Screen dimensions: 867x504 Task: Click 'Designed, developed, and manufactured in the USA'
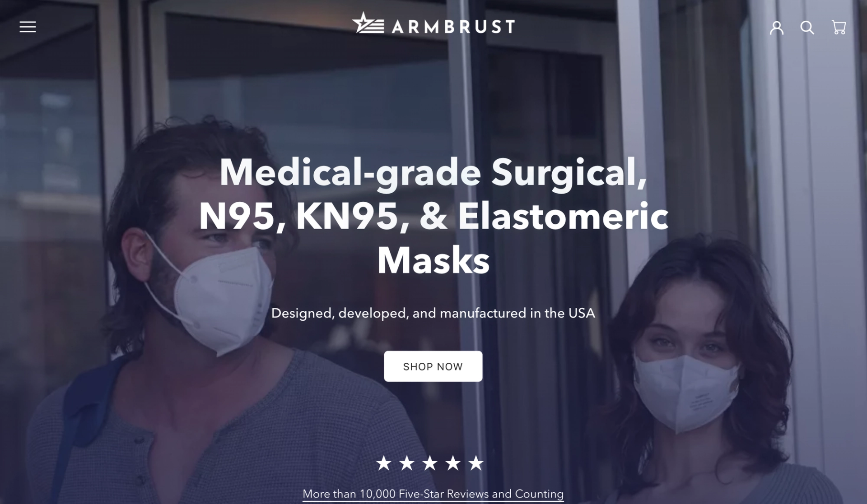click(433, 313)
